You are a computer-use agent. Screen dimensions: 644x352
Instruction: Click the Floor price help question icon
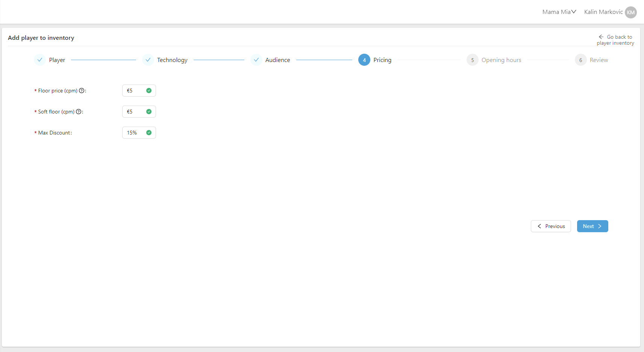(82, 91)
